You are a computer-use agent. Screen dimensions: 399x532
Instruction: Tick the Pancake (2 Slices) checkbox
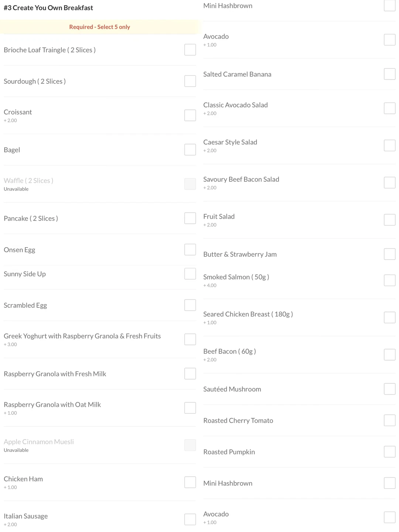click(x=190, y=218)
